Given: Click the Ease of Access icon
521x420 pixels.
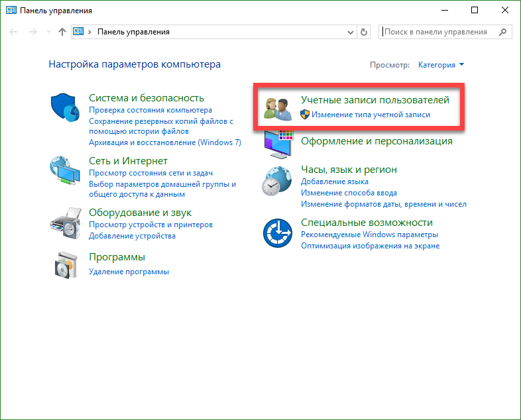Looking at the screenshot, I should point(278,233).
